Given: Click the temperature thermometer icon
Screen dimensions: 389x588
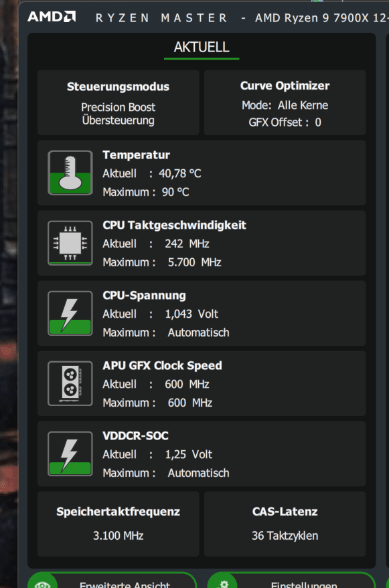Looking at the screenshot, I should coord(70,173).
